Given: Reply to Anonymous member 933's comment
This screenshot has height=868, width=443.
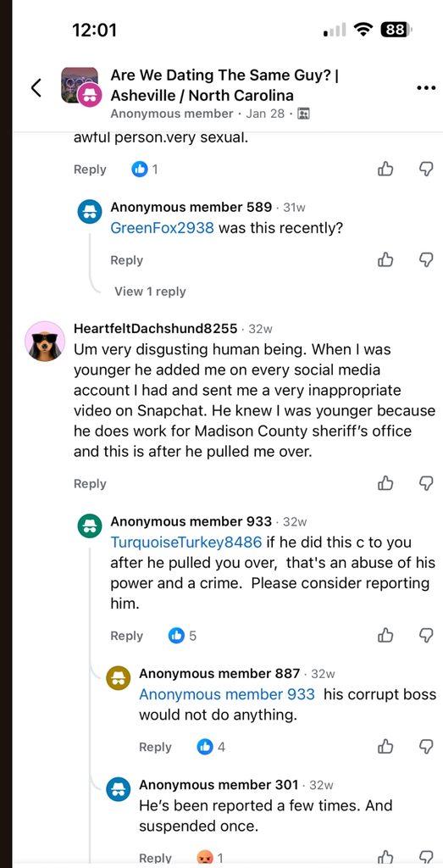Looking at the screenshot, I should click(127, 636).
